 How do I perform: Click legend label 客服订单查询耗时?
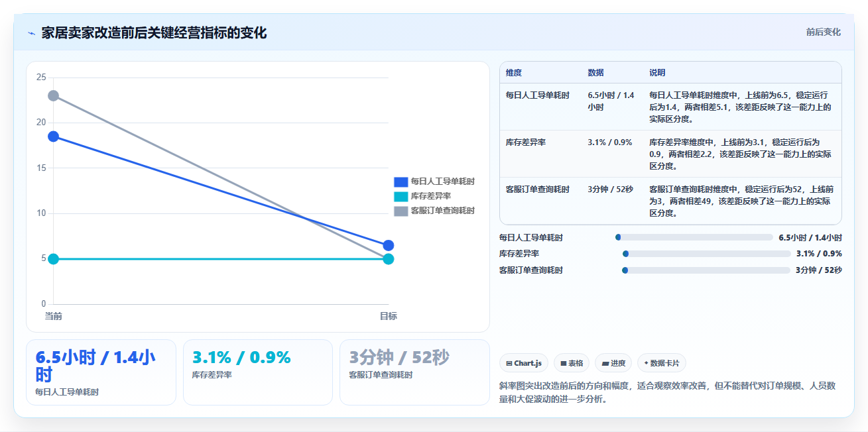click(443, 211)
